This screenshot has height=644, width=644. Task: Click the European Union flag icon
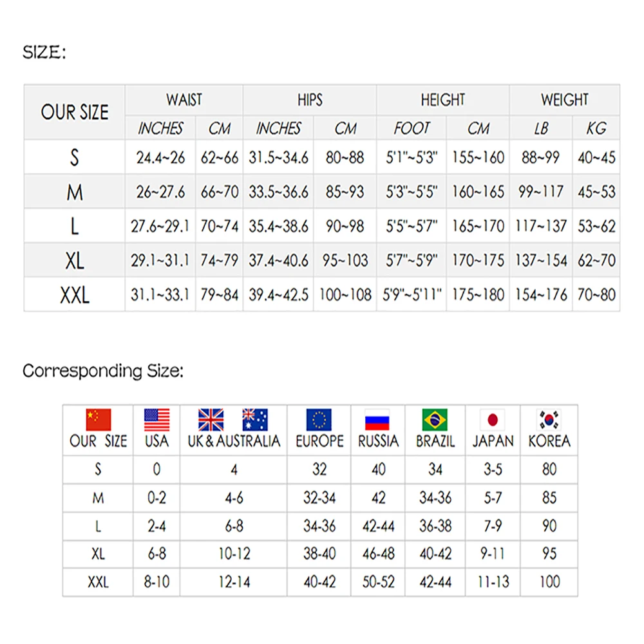[x=319, y=420]
